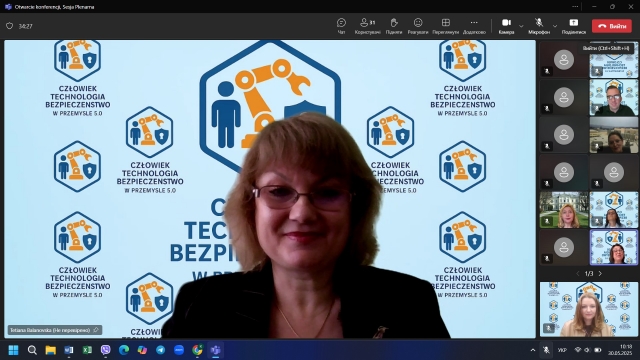Go to previous page of participants
Image resolution: width=640 pixels, height=360 pixels.
coord(578,273)
